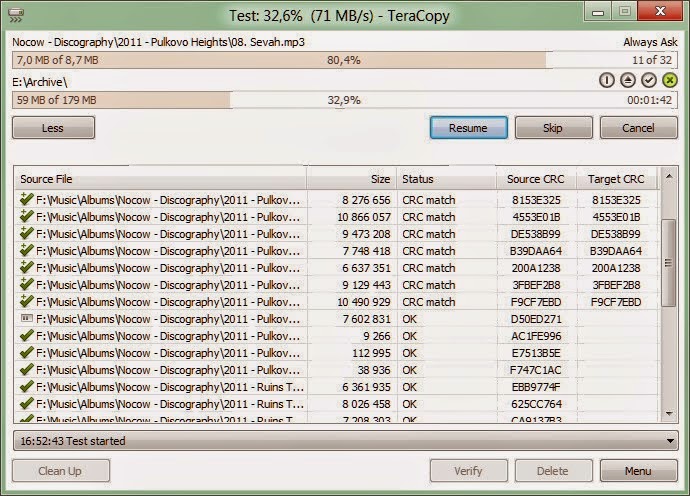Select Source CRC value F747C1AC
This screenshot has width=690, height=496.
[x=536, y=370]
